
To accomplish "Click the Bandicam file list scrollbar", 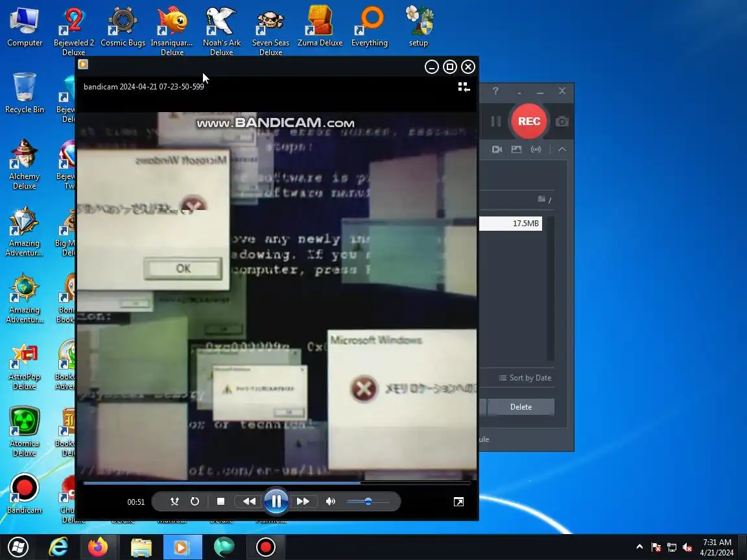I will click(x=551, y=288).
